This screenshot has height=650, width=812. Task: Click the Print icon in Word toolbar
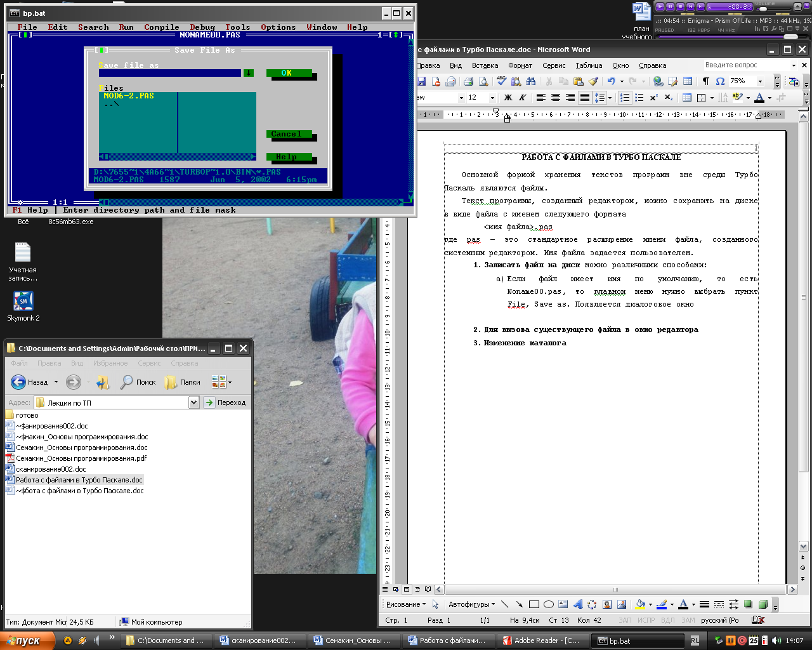pyautogui.click(x=468, y=81)
